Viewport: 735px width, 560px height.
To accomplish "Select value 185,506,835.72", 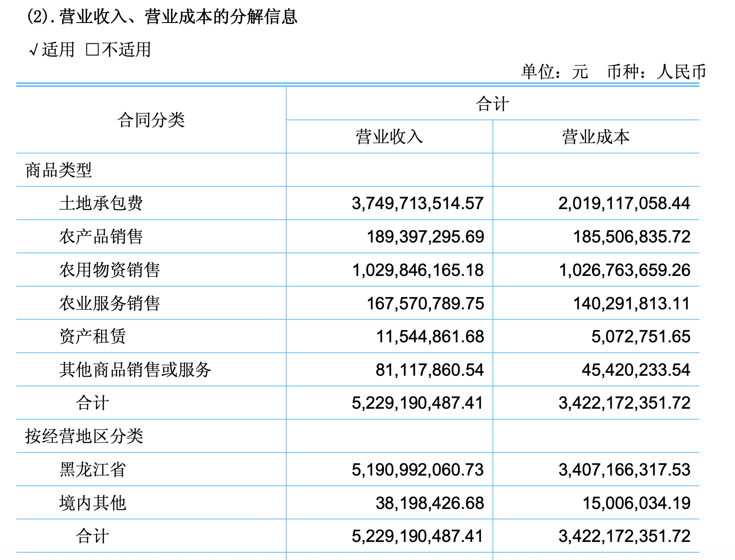I will (632, 237).
